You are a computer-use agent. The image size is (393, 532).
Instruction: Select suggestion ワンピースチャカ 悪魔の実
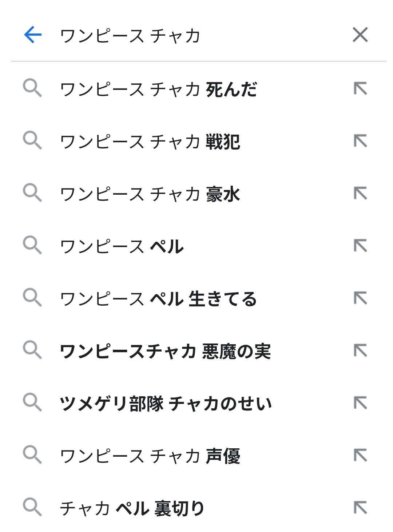(165, 351)
